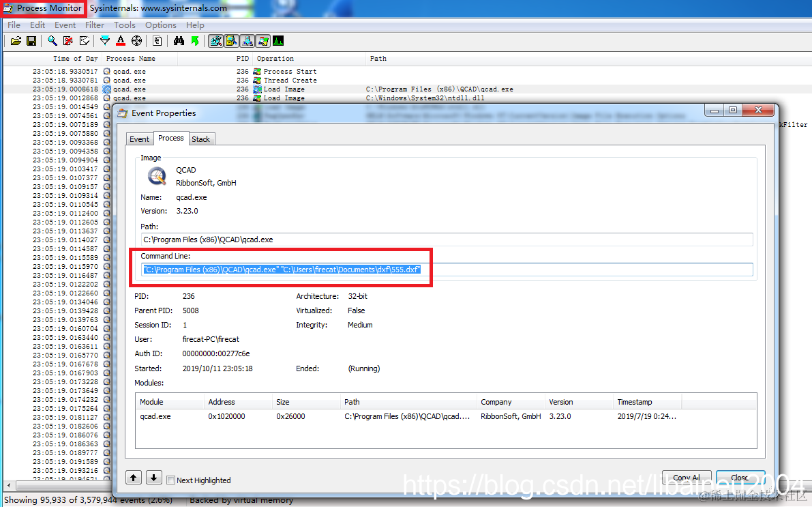The image size is (812, 507).
Task: Open the Help menu
Action: tap(195, 25)
